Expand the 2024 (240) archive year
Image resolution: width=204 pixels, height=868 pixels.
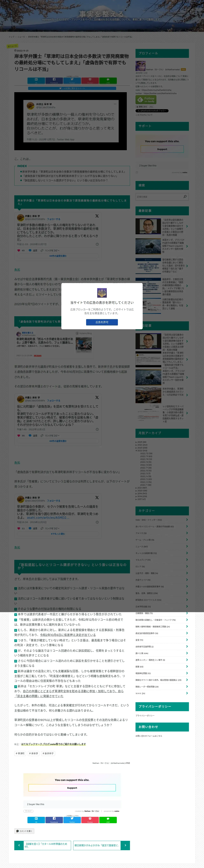(x=136, y=445)
